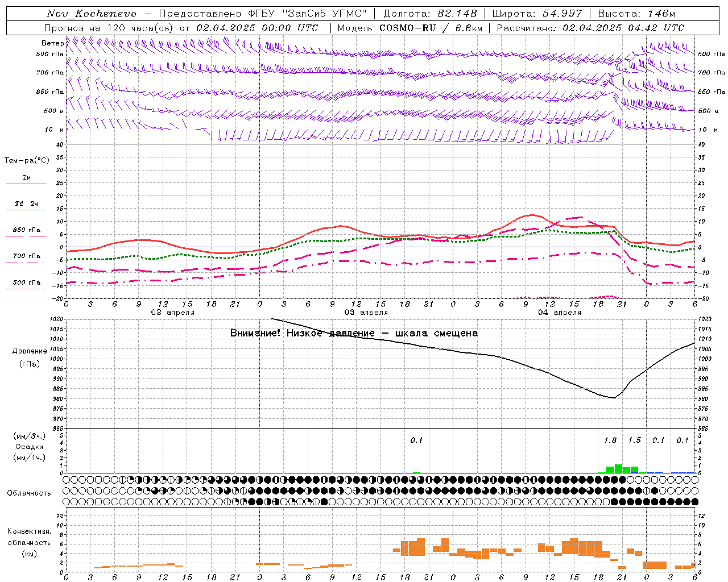Click the '(мм/1ч.)' precipitation unit label
728x582 pixels.
click(x=30, y=458)
